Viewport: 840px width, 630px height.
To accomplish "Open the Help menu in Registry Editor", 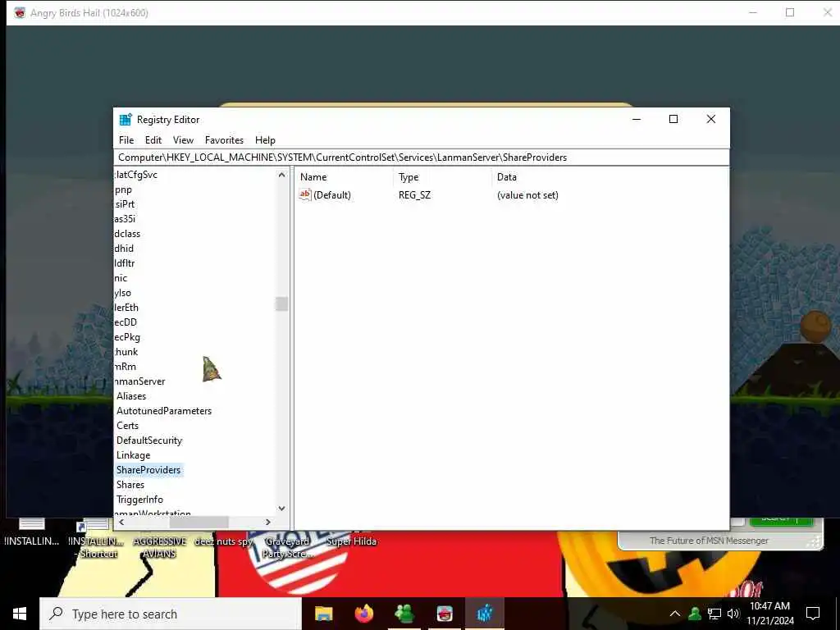I will click(x=265, y=139).
